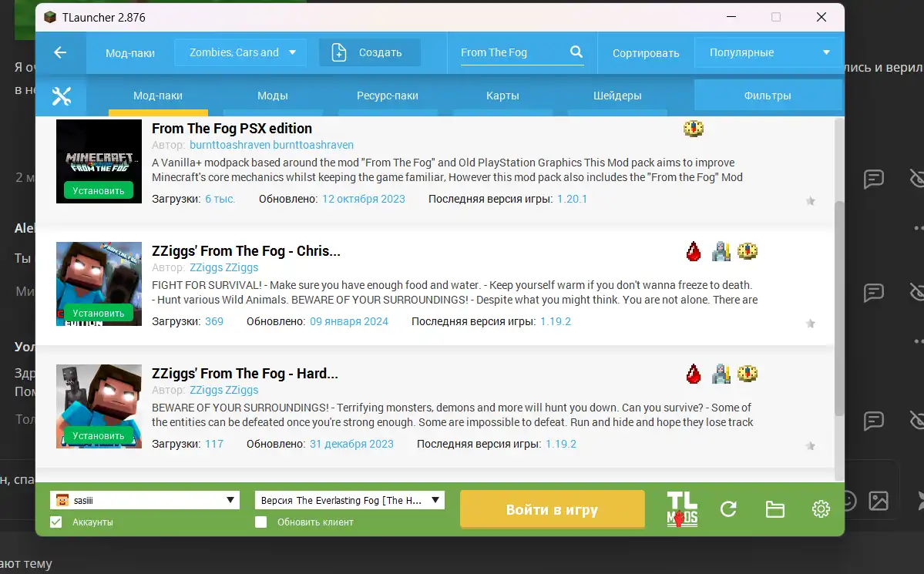Click the search magnifier icon
This screenshot has width=924, height=574.
(576, 52)
